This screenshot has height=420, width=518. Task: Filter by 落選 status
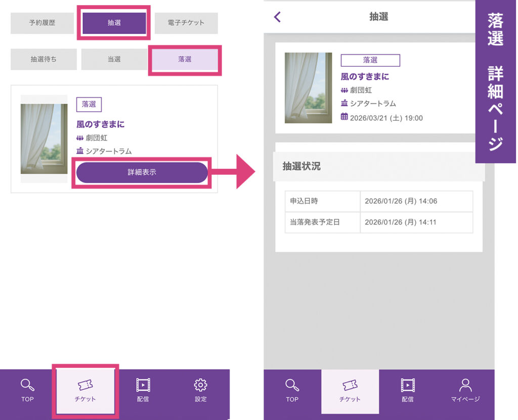pos(185,59)
